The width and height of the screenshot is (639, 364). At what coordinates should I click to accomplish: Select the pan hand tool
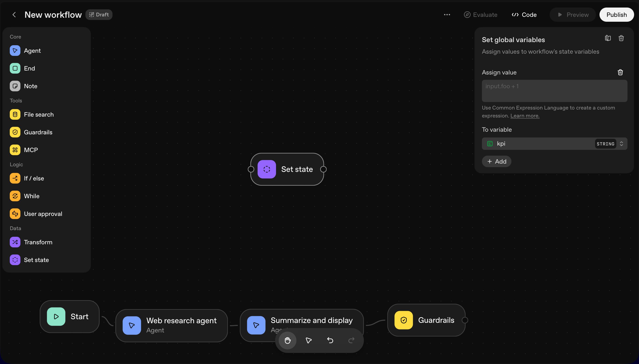click(x=288, y=340)
